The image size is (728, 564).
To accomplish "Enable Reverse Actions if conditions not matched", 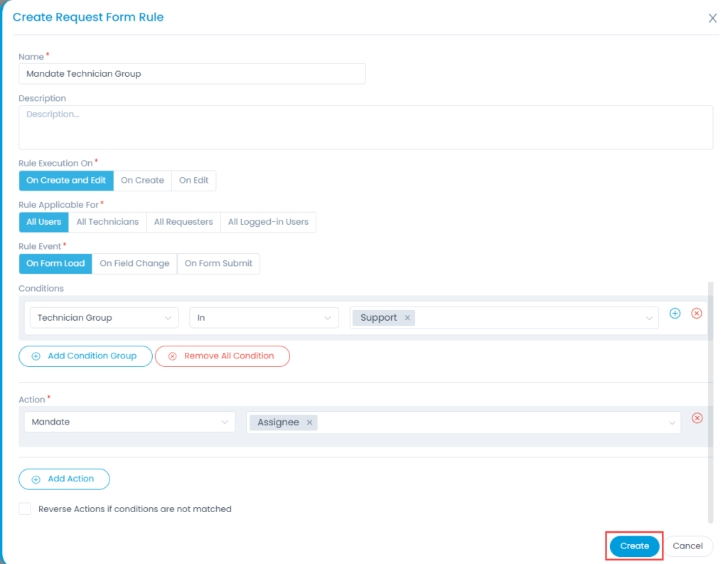I will coord(25,509).
